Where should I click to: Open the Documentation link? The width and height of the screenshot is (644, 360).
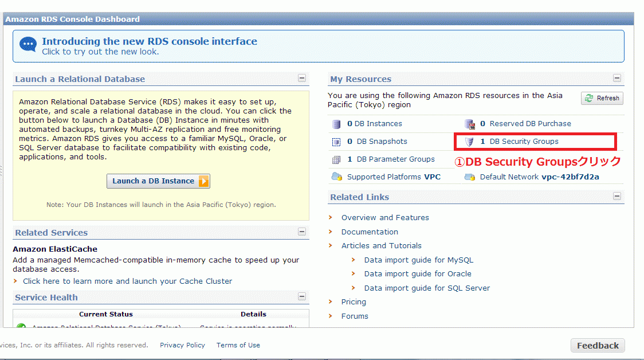(x=370, y=232)
